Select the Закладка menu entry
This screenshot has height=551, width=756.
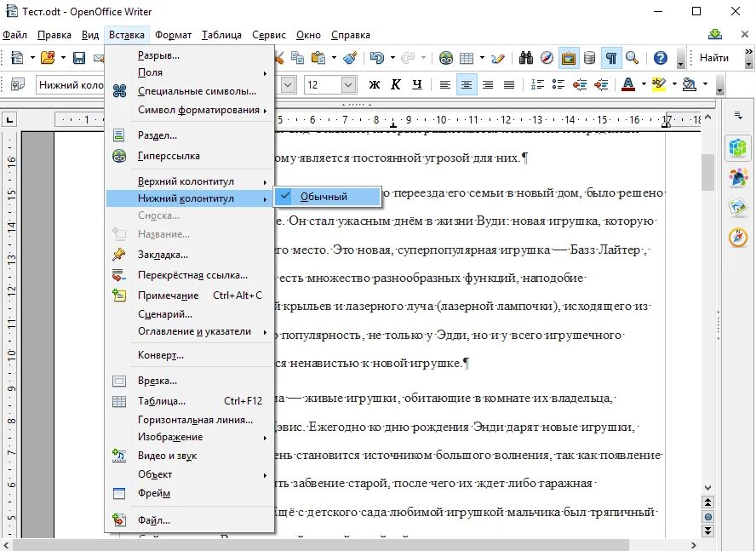[x=190, y=255]
